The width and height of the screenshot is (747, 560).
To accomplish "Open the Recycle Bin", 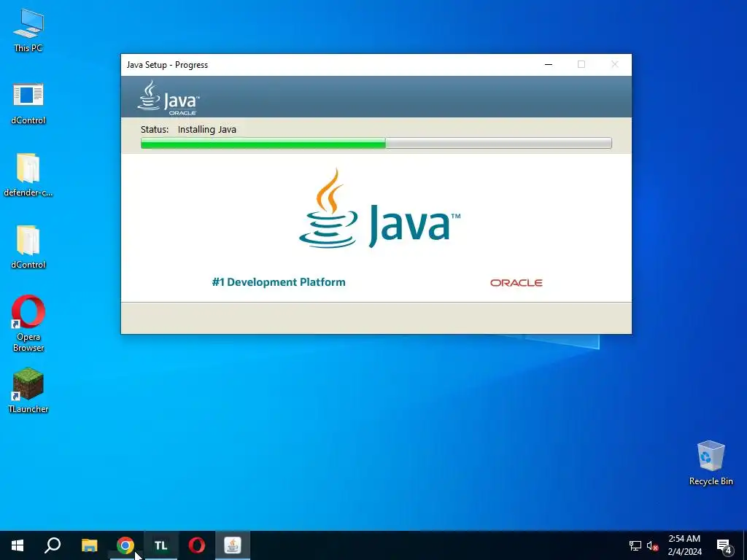I will [x=711, y=463].
